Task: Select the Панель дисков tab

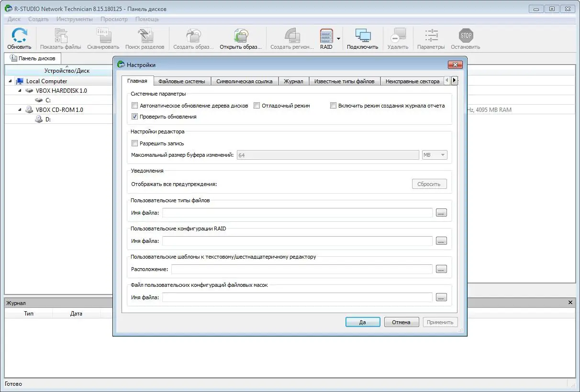Action: [33, 58]
